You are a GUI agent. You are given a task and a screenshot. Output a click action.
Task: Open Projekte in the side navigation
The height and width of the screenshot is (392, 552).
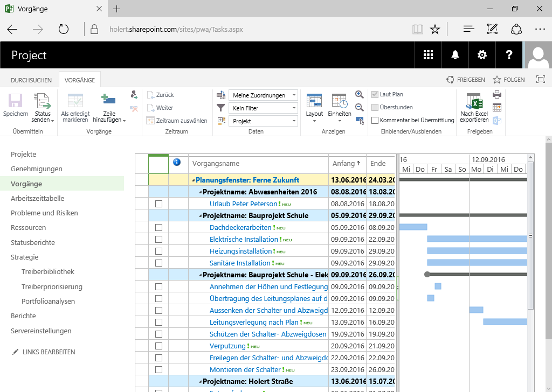coord(23,155)
